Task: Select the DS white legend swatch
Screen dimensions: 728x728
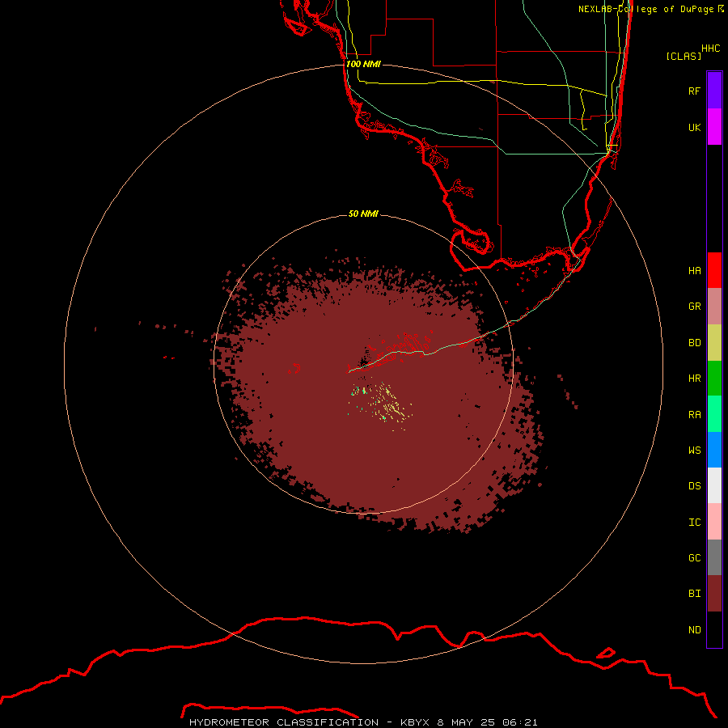Action: 714,485
